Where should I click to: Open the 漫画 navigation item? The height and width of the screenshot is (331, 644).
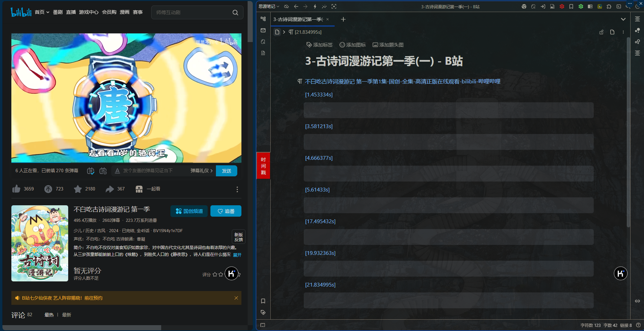click(125, 12)
